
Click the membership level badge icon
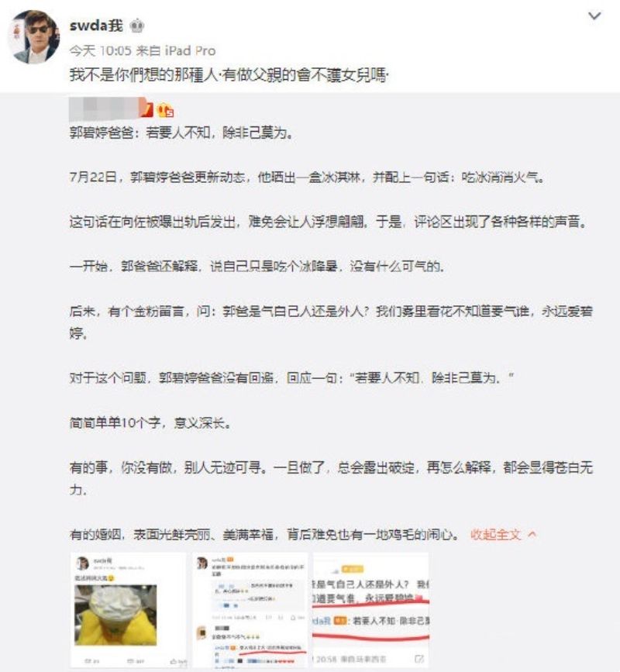point(165,111)
